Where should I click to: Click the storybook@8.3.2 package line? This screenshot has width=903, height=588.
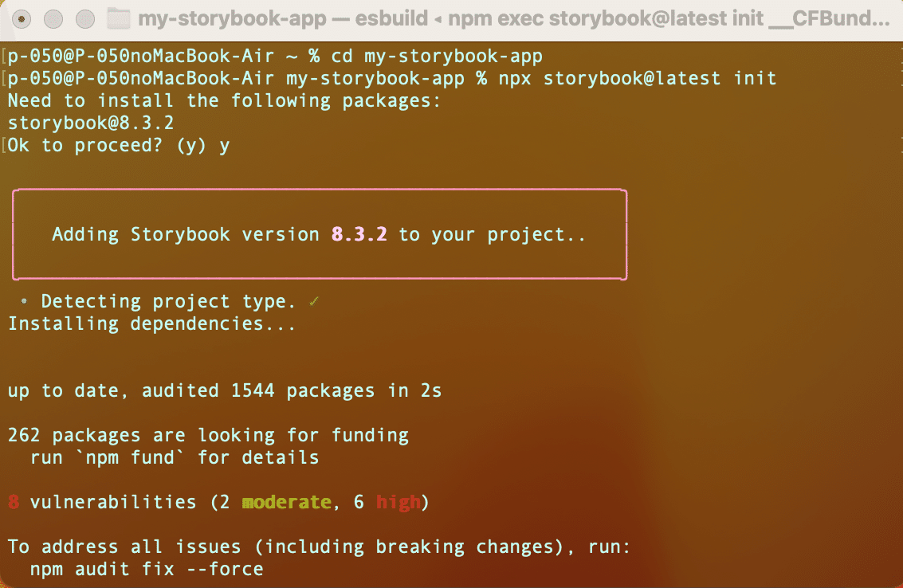(x=90, y=123)
